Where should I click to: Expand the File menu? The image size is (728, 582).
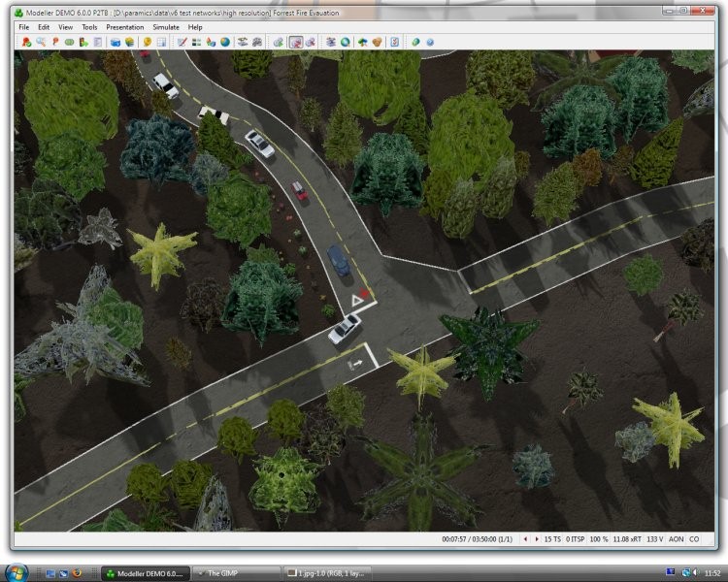[x=24, y=27]
